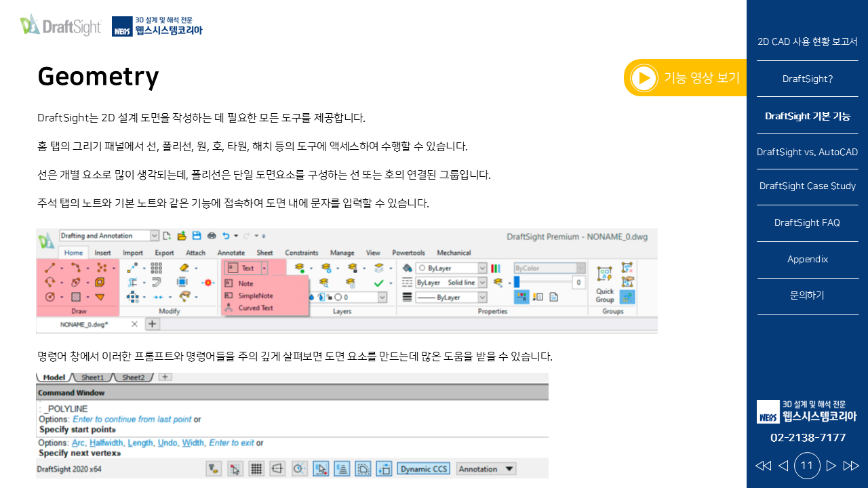Click the Text button in Annotate panel
Screen dimensions: 868x488
click(x=241, y=268)
